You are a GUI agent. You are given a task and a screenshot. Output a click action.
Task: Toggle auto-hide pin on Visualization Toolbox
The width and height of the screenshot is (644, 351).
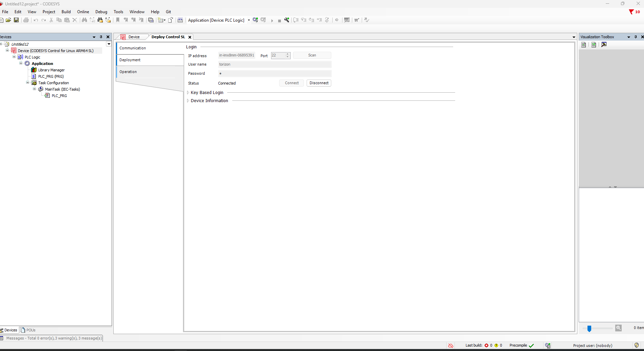[x=636, y=37]
